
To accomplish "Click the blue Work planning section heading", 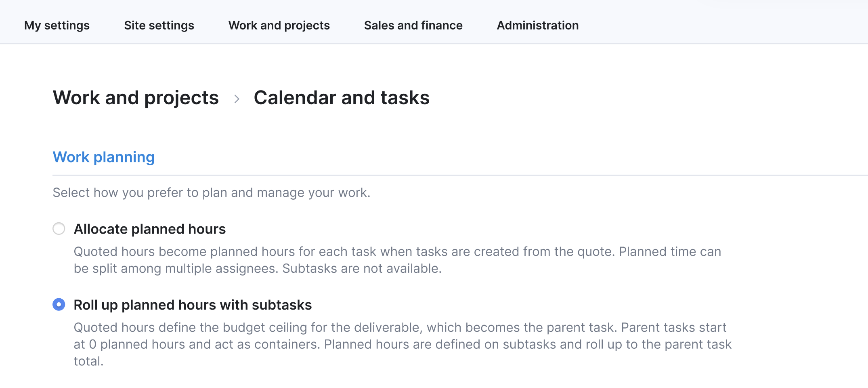I will click(104, 157).
